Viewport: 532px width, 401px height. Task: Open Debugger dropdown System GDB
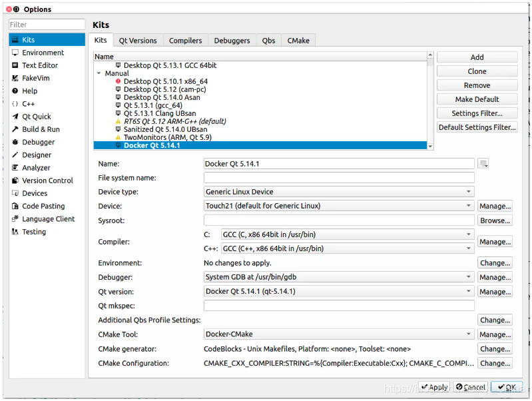tap(339, 277)
